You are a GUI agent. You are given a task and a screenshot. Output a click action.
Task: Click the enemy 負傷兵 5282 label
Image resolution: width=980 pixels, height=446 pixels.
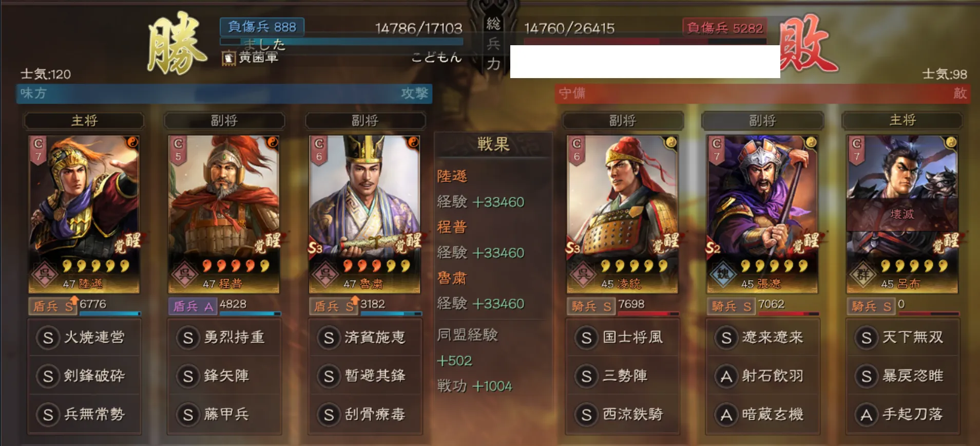coord(725,28)
